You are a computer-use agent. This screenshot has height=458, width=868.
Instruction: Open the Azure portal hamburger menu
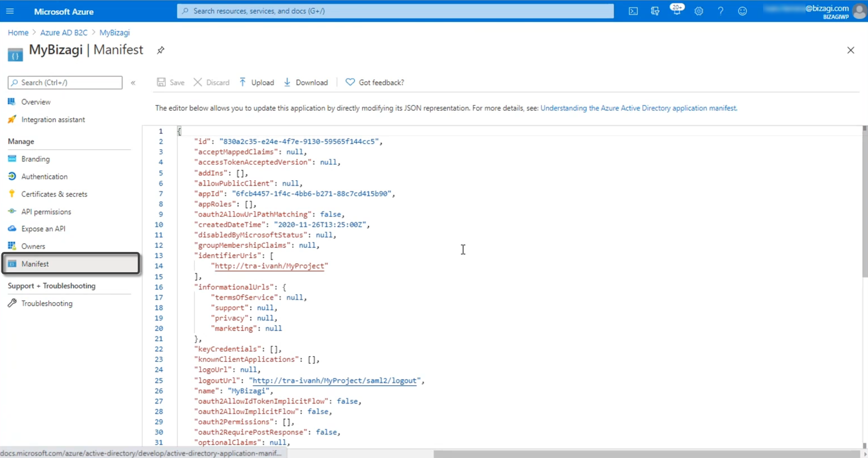point(10,11)
